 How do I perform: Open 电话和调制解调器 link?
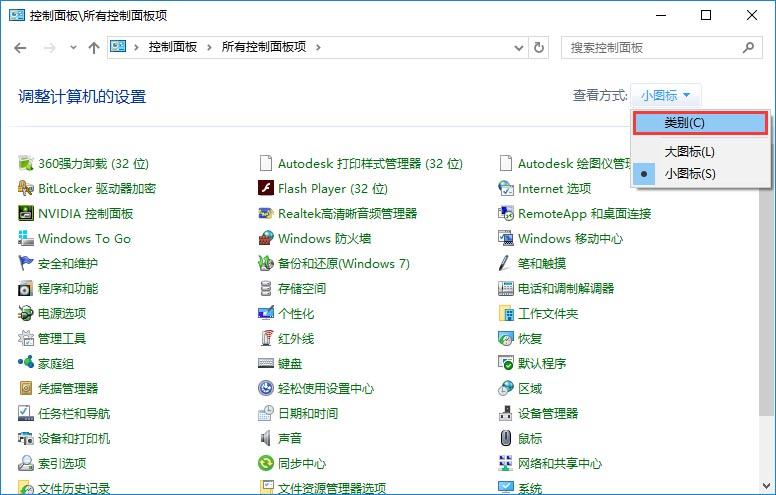(566, 288)
